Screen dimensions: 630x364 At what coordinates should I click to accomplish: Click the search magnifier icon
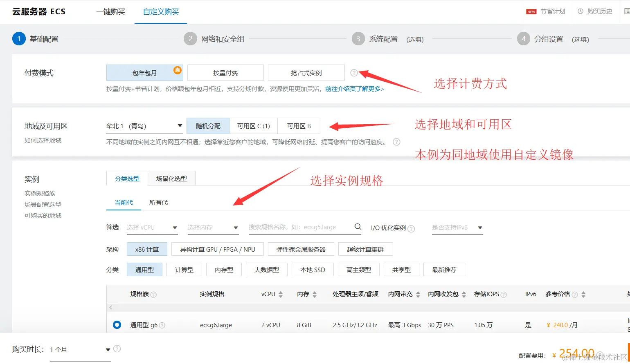pos(358,227)
